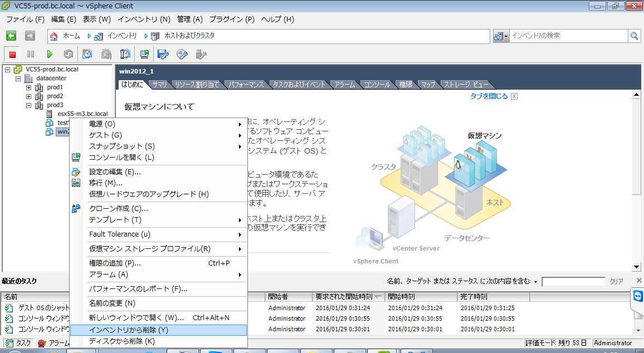Open the ファイル (F) menu
Screen dimensions: 644x353
point(25,19)
